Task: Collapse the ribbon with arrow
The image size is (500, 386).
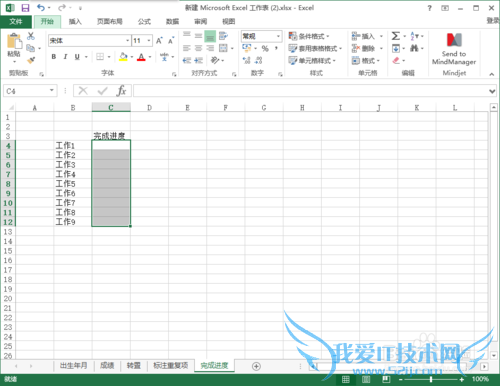Action: pos(492,74)
